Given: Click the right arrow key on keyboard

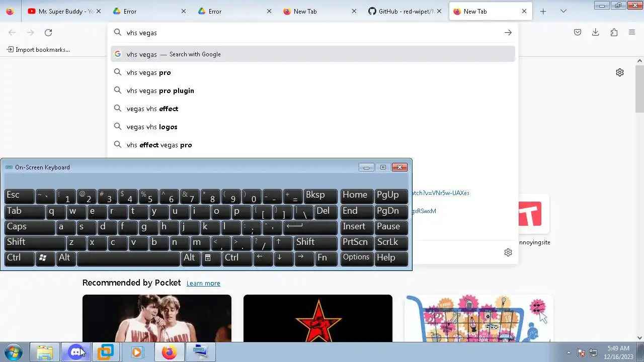Looking at the screenshot, I should 304,258.
